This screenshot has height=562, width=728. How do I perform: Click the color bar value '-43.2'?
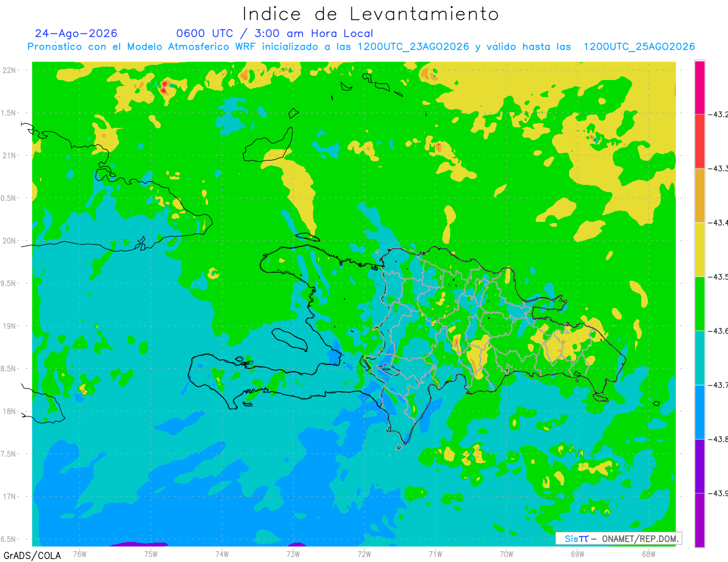(718, 115)
